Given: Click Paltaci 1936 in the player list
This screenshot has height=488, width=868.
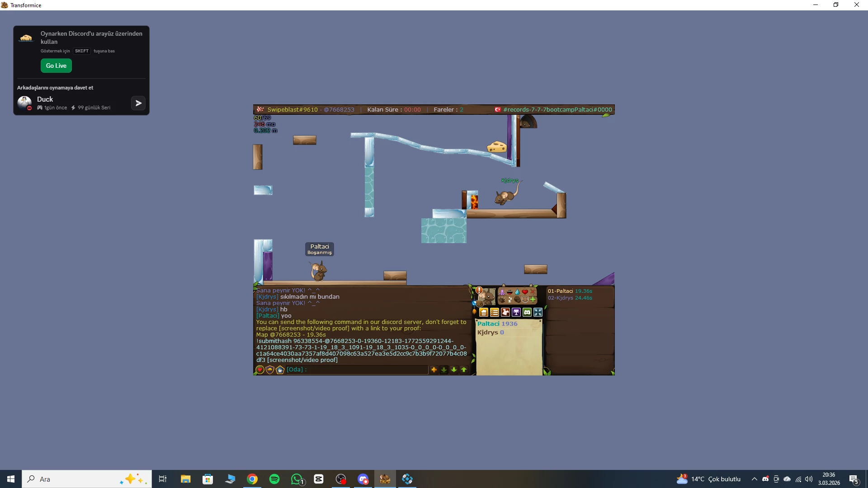Looking at the screenshot, I should [x=497, y=324].
